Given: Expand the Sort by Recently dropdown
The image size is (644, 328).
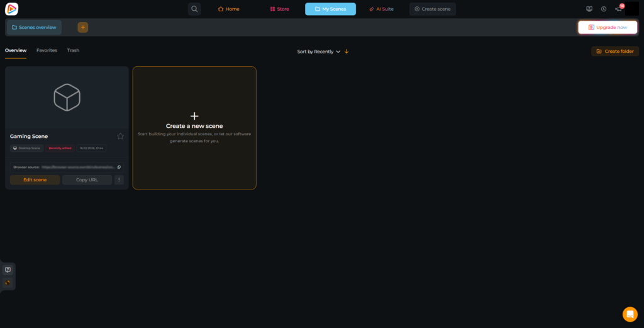Looking at the screenshot, I should click(x=318, y=52).
